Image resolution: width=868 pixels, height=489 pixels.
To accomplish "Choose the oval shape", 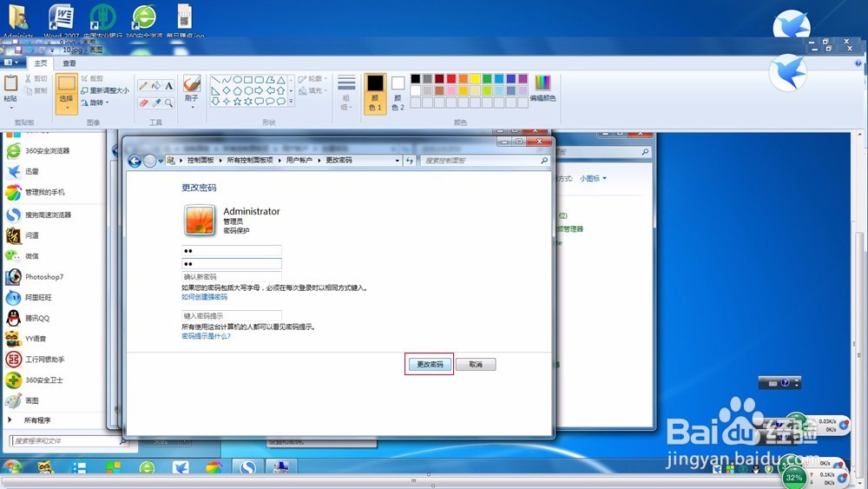I will tap(237, 80).
